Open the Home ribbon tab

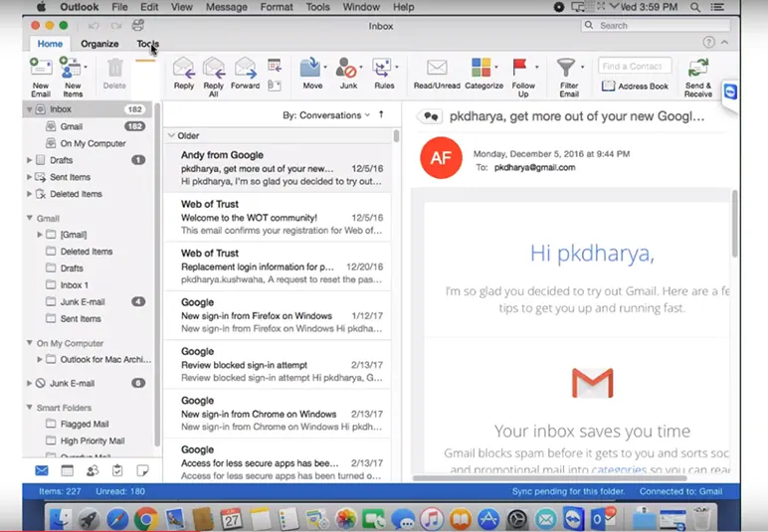click(x=50, y=44)
